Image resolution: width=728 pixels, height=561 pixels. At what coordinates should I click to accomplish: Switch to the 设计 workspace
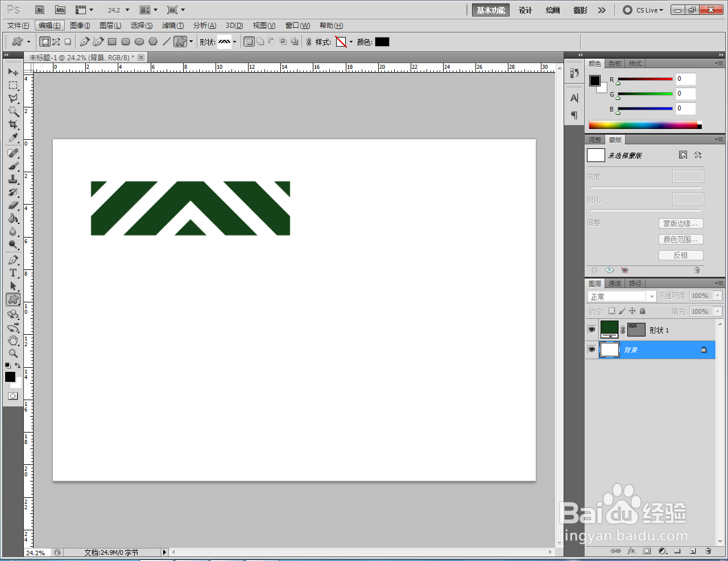coord(526,10)
